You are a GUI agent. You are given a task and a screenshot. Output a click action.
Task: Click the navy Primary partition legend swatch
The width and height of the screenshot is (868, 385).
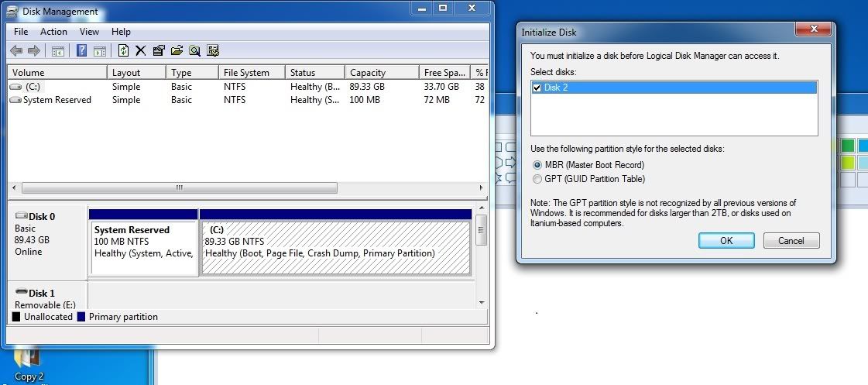click(x=81, y=317)
